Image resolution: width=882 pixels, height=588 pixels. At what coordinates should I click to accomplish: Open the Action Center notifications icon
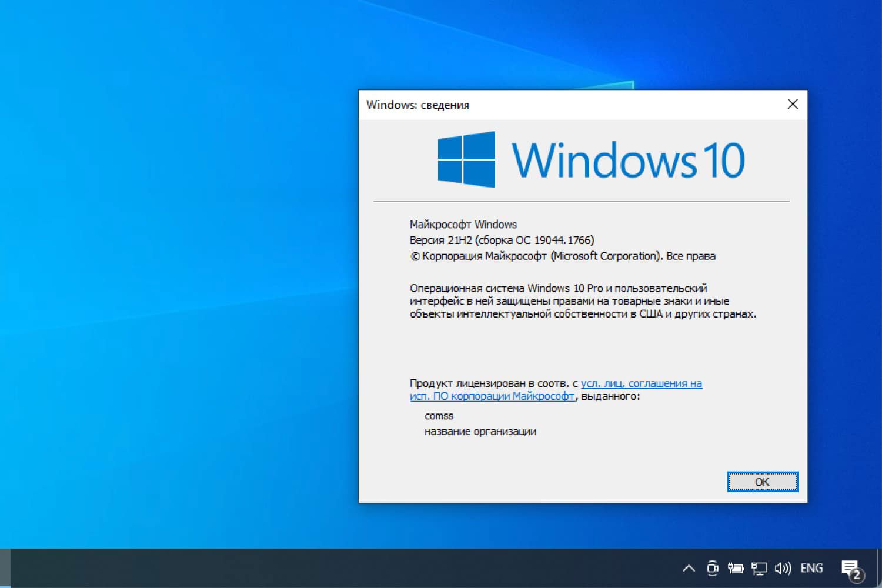click(x=851, y=567)
